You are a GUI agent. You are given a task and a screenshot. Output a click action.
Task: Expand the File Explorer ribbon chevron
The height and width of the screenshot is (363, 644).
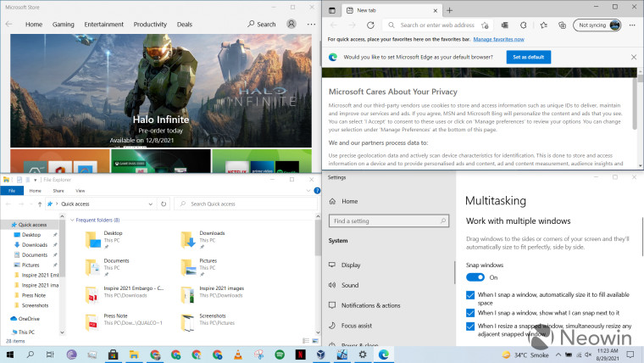308,191
